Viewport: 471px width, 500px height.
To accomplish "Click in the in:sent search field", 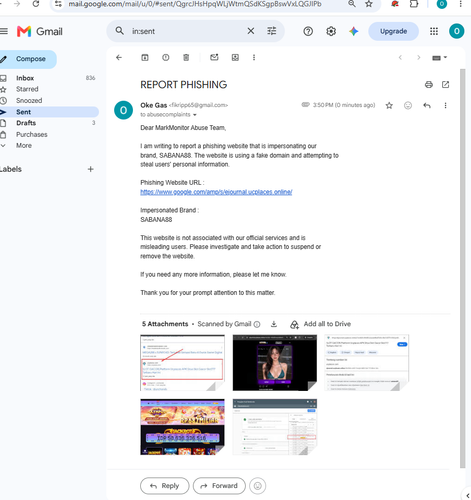I will pyautogui.click(x=187, y=31).
